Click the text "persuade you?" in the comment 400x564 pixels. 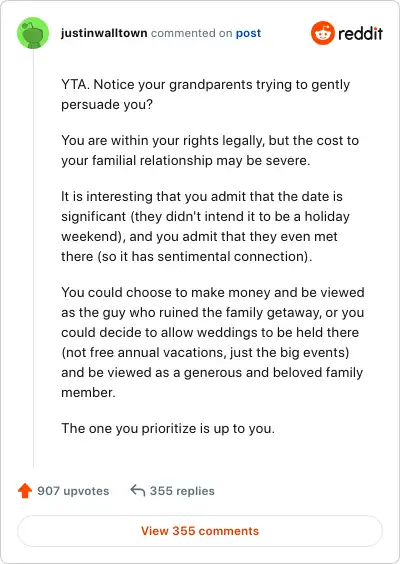coord(107,105)
